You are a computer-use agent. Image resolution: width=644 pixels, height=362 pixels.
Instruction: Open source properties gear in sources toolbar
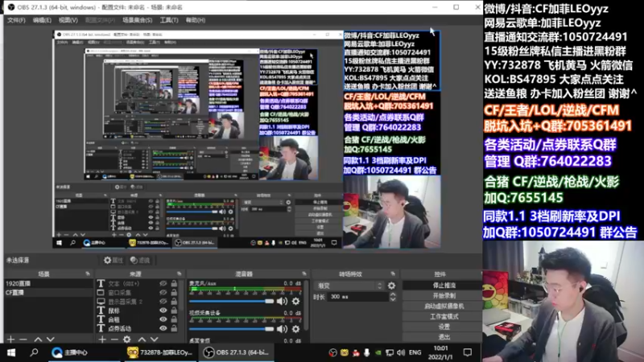pos(127,339)
